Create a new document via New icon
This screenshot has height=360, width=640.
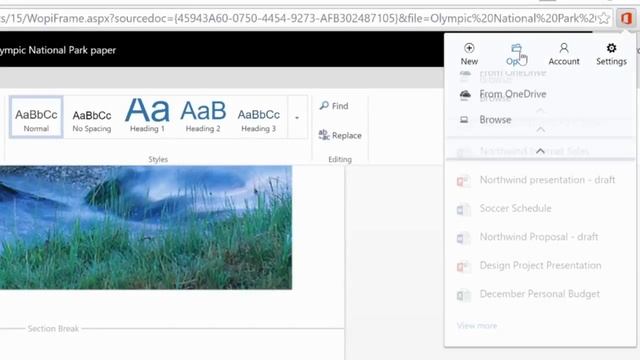pyautogui.click(x=469, y=54)
